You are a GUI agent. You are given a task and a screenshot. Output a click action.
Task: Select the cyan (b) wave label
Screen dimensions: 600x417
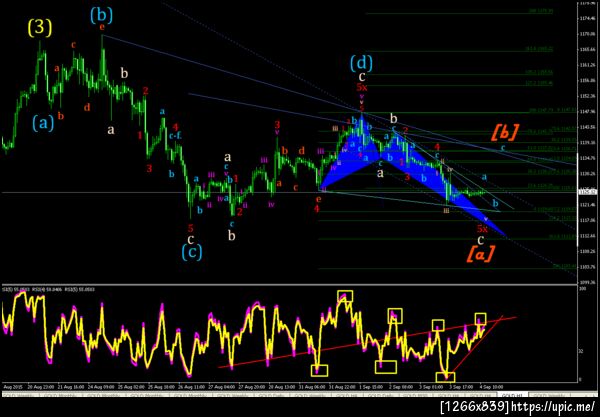[101, 15]
